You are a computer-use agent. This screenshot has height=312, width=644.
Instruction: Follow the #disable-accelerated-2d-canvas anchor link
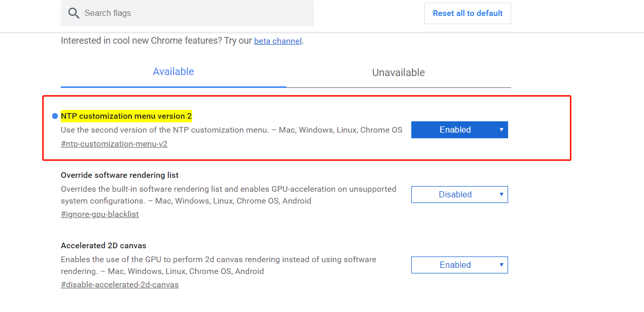click(x=119, y=285)
